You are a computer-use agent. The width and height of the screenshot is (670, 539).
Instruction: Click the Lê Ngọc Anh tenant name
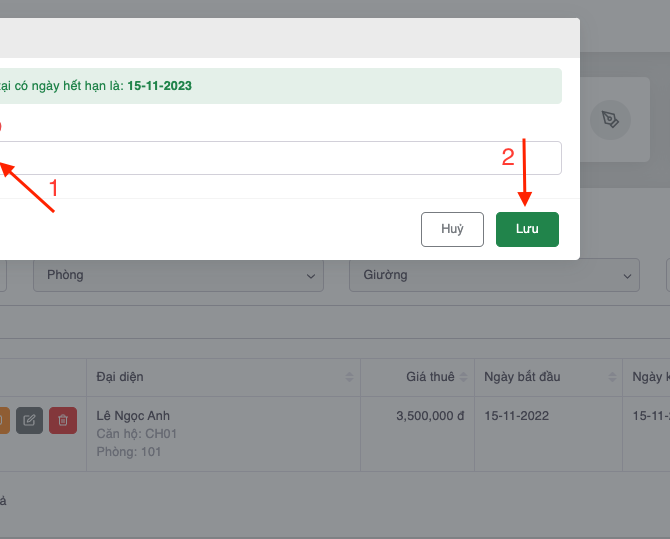coord(133,416)
